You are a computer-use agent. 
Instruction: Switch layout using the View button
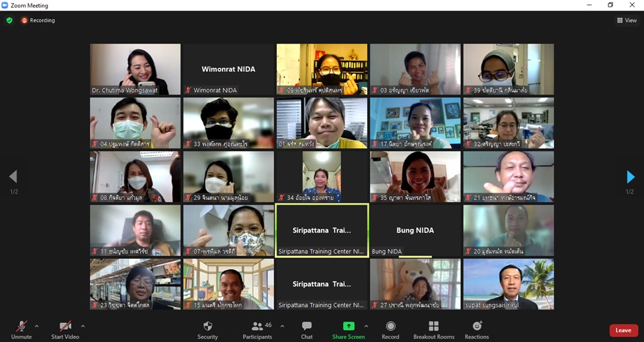click(627, 20)
